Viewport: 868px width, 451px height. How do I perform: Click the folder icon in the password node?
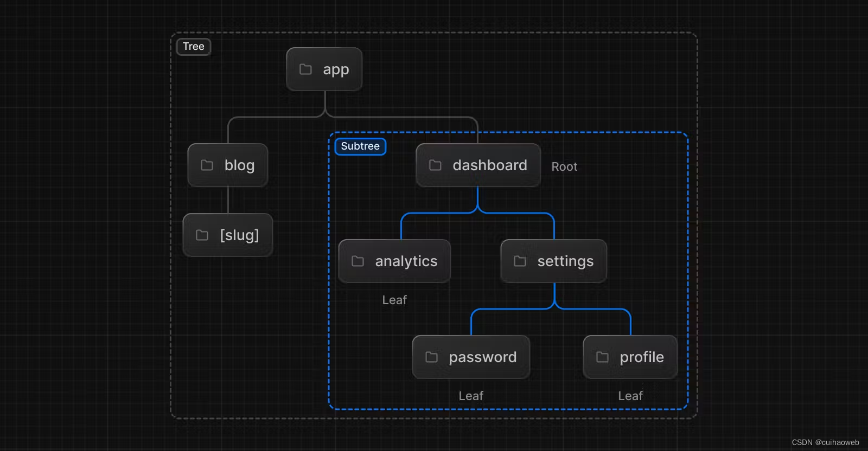coord(431,357)
